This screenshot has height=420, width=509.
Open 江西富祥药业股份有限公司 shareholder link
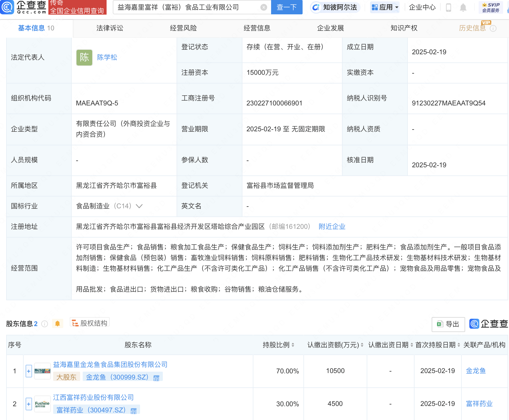click(93, 398)
